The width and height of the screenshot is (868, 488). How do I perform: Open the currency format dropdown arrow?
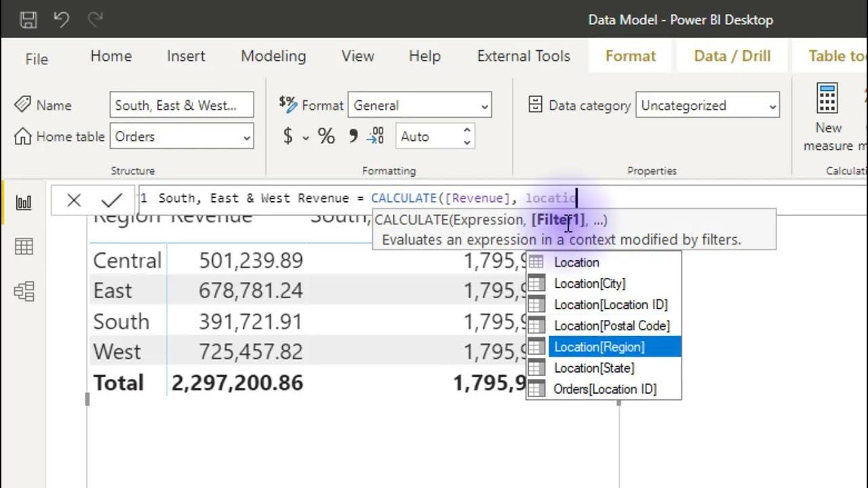(x=306, y=138)
